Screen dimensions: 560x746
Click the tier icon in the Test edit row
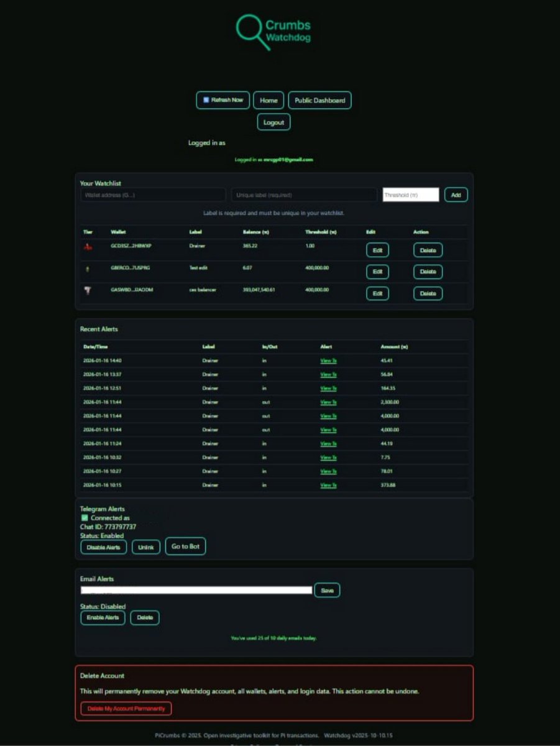pyautogui.click(x=87, y=269)
